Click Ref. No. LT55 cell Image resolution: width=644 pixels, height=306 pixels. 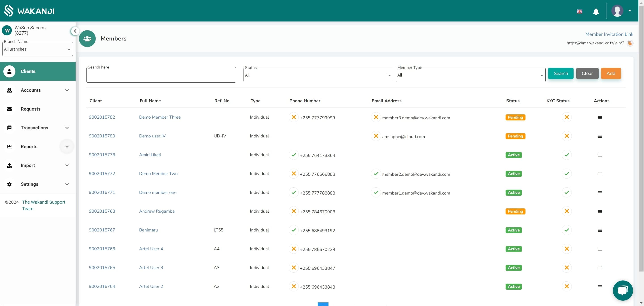[218, 230]
